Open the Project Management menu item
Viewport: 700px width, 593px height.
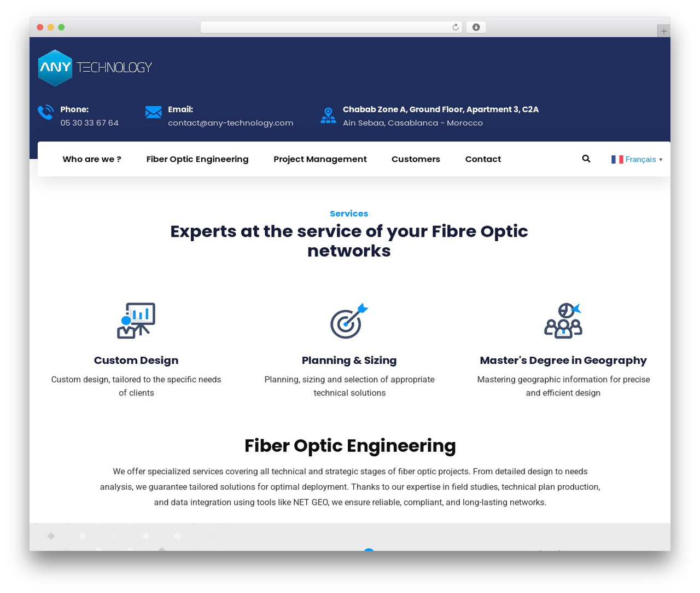pos(320,159)
